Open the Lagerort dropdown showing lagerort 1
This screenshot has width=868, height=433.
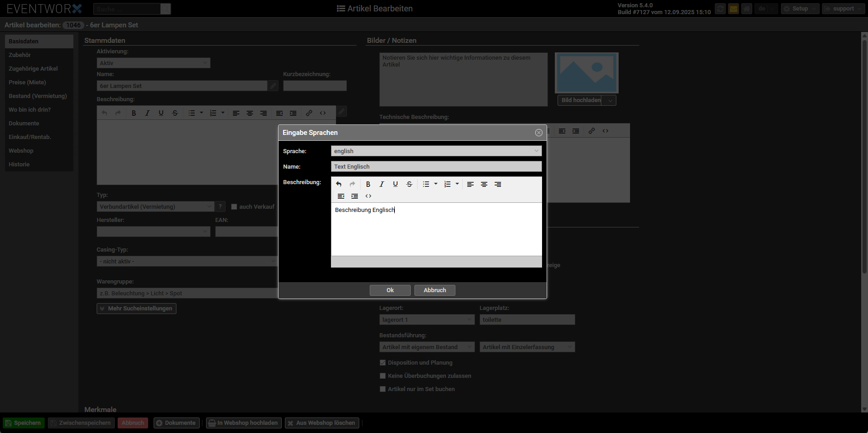[x=427, y=320]
